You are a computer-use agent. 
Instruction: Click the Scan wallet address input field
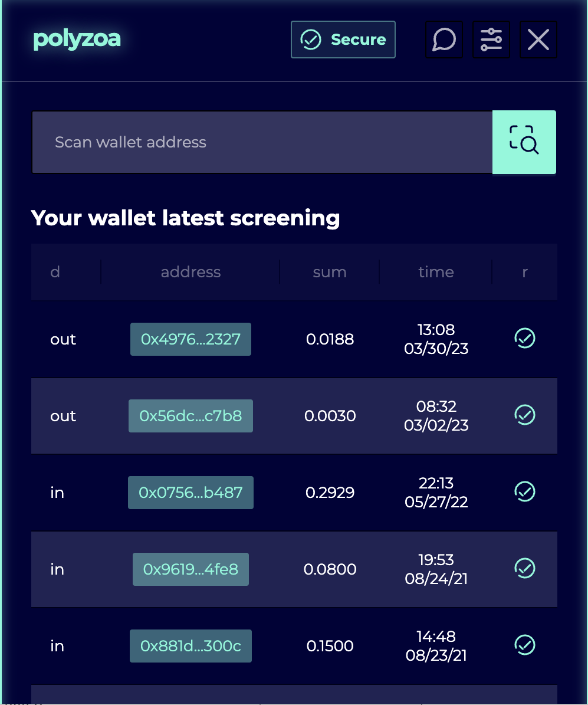tap(262, 142)
